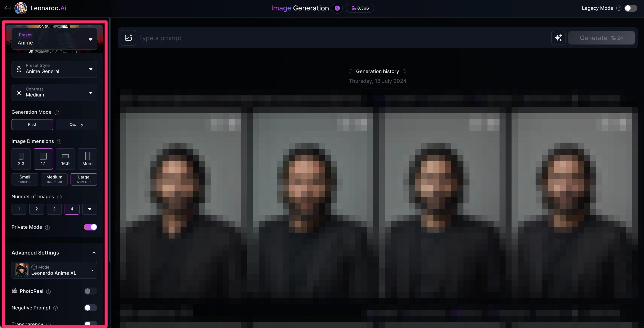Screen dimensions: 644x328
Task: Collapse the Advanced Settings section
Action: [x=94, y=253]
